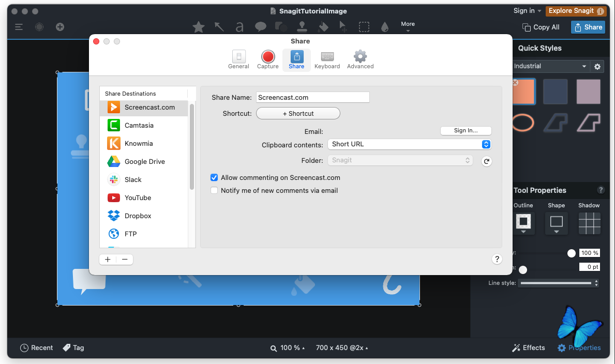The image size is (615, 364).
Task: Click the Tag button
Action: [x=73, y=348]
